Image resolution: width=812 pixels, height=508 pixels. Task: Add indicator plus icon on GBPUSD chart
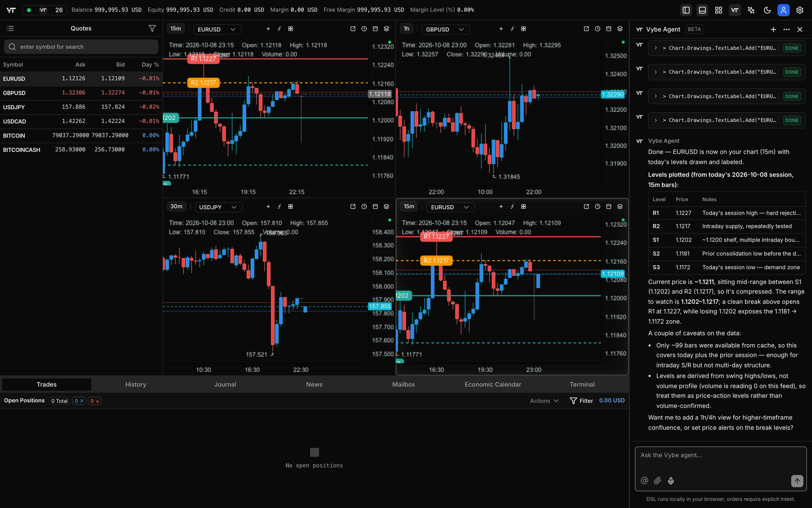point(501,29)
